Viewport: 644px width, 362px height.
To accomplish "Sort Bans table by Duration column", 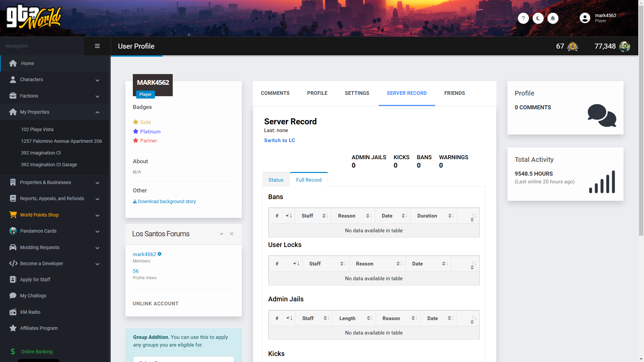I will [x=434, y=216].
